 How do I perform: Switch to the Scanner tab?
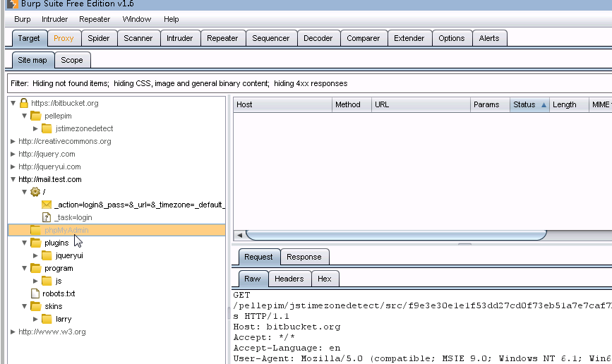[138, 38]
